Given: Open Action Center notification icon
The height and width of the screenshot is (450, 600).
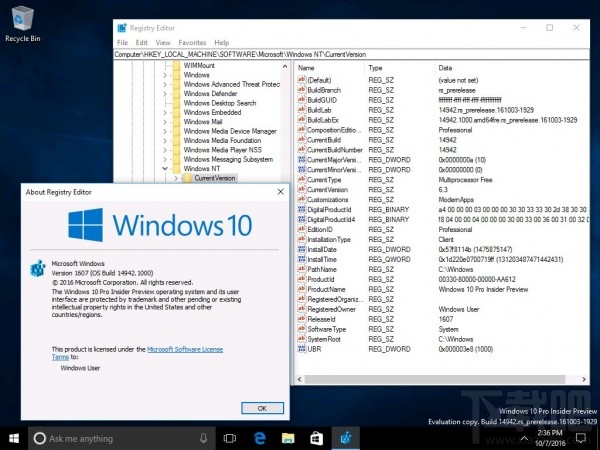Looking at the screenshot, I should tap(581, 438).
